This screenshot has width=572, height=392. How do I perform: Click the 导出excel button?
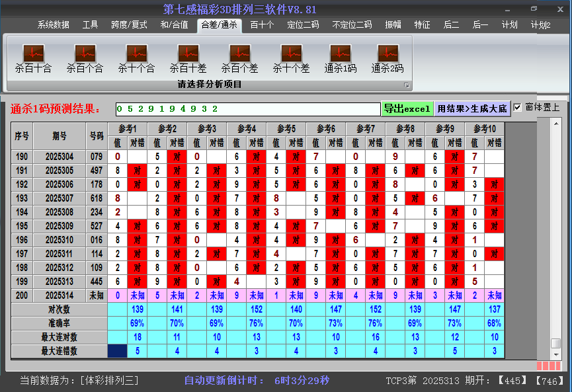click(407, 108)
